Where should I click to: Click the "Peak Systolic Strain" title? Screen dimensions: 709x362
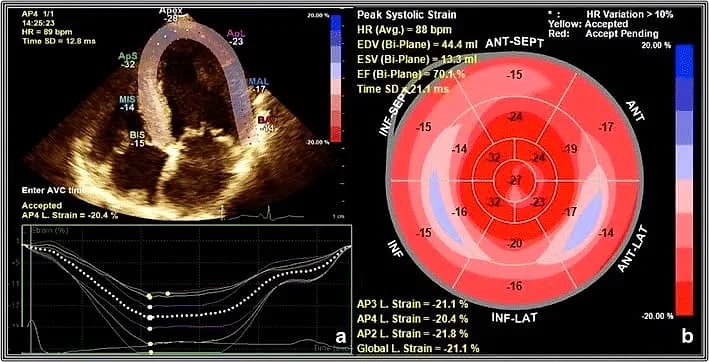tap(406, 15)
